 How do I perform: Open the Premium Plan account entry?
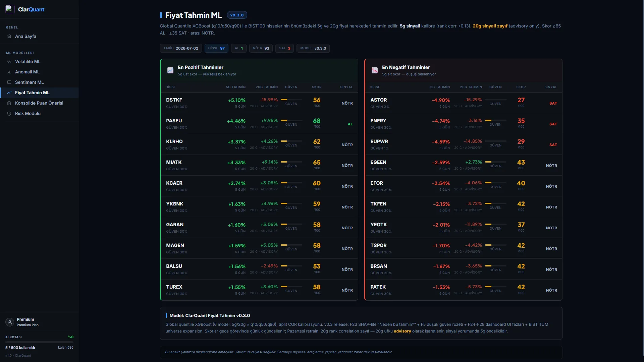point(39,322)
